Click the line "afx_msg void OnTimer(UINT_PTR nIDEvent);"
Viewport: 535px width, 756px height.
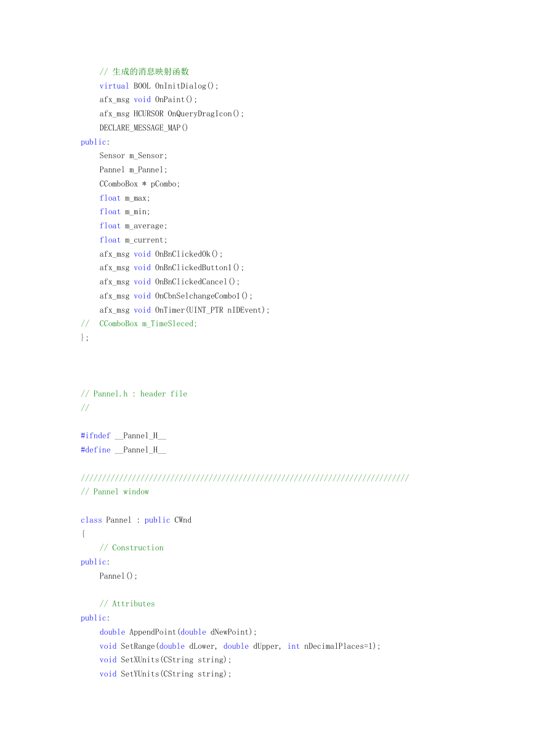click(185, 310)
